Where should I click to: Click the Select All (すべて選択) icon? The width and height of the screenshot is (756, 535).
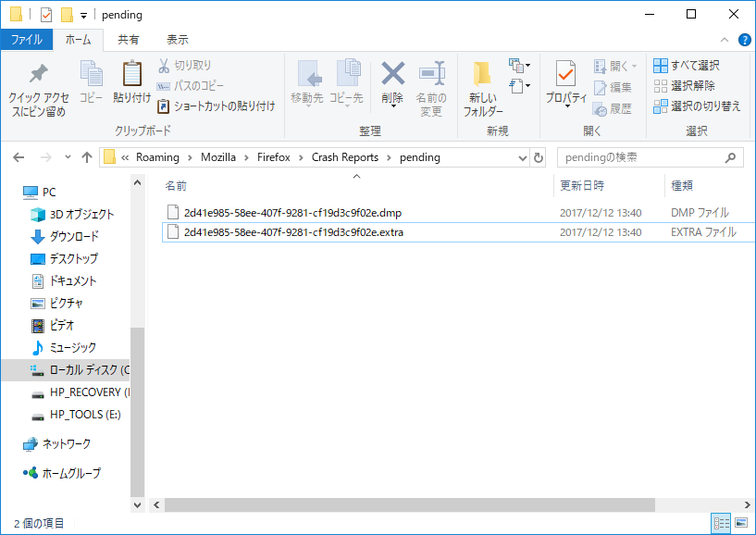(661, 66)
